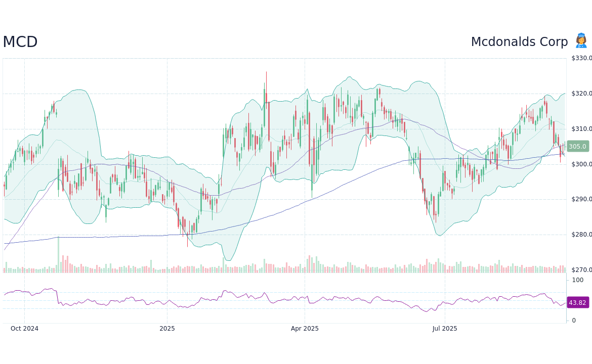Viewport: 592px width, 364px height.
Task: Click the 43.82 RSI value label
Action: [578, 302]
